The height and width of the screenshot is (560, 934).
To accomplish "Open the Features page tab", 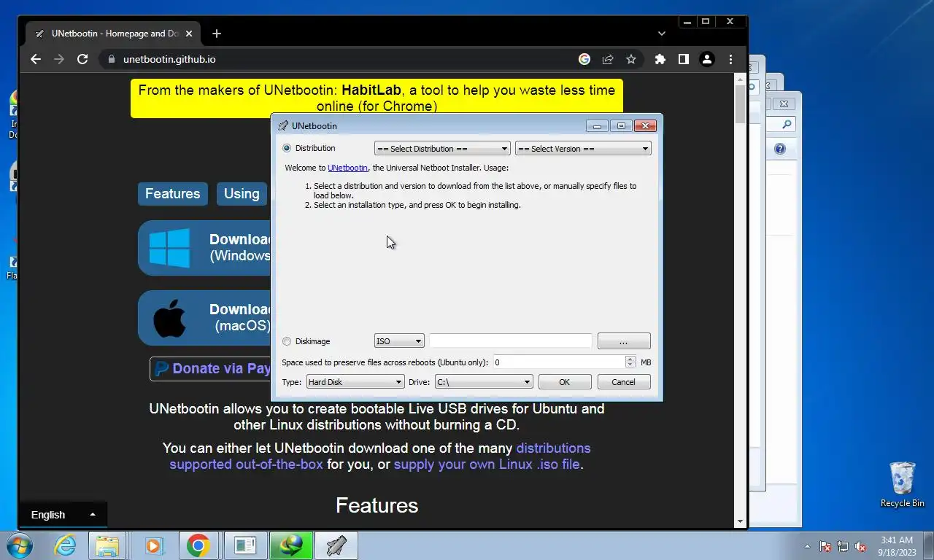I will pos(172,193).
